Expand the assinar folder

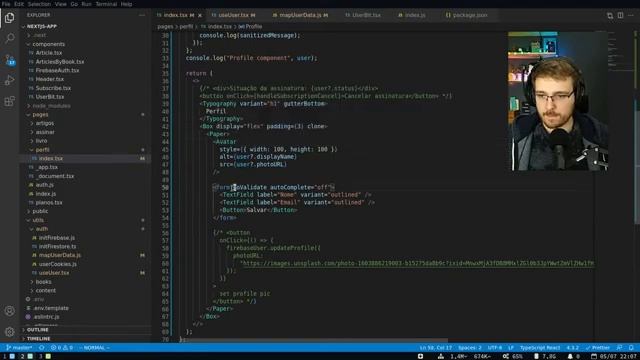coord(45,132)
